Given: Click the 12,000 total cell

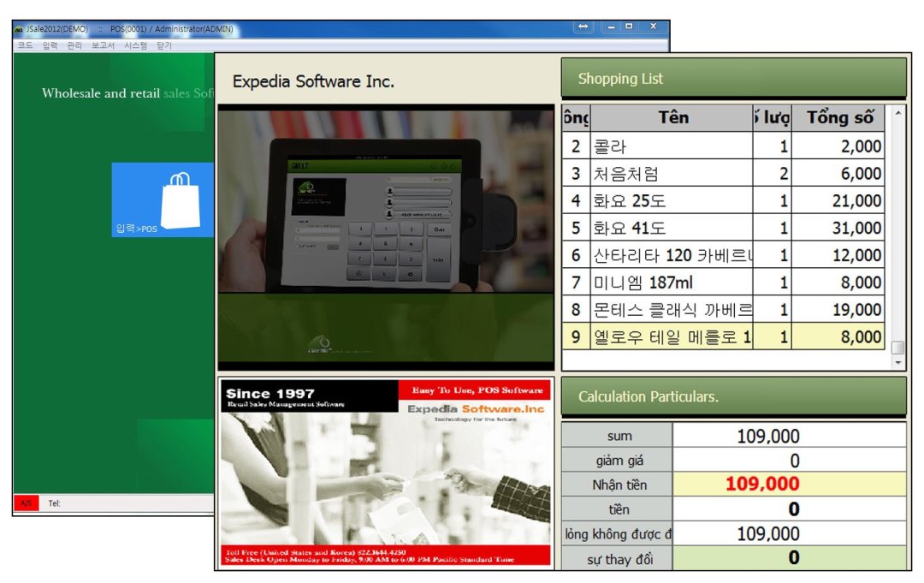Looking at the screenshot, I should point(838,254).
